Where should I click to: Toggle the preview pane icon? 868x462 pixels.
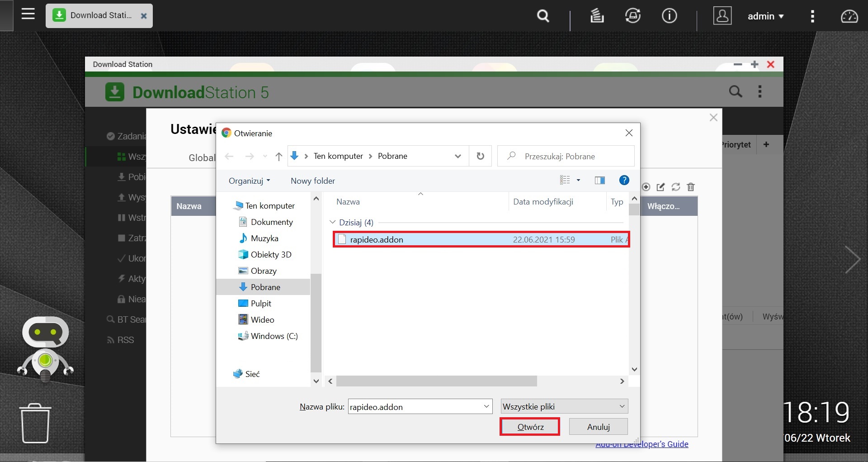[x=600, y=180]
